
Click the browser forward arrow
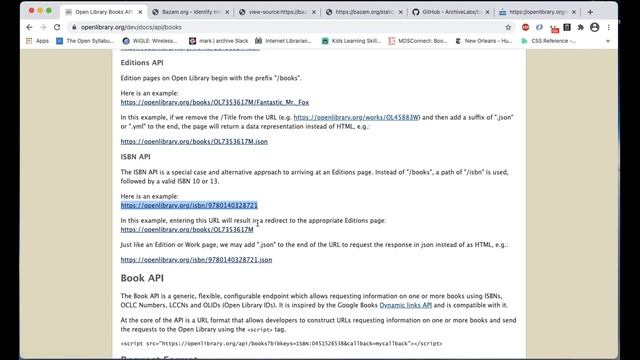tap(43, 27)
